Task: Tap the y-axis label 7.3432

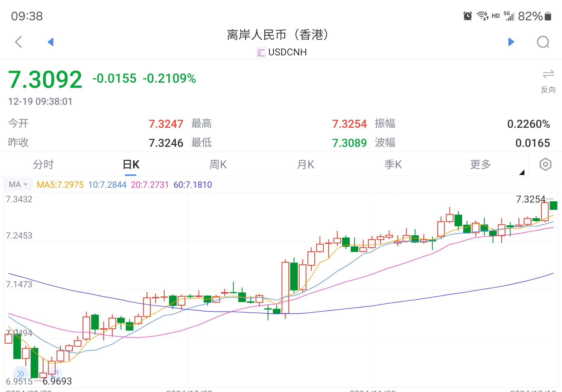Action: click(19, 199)
